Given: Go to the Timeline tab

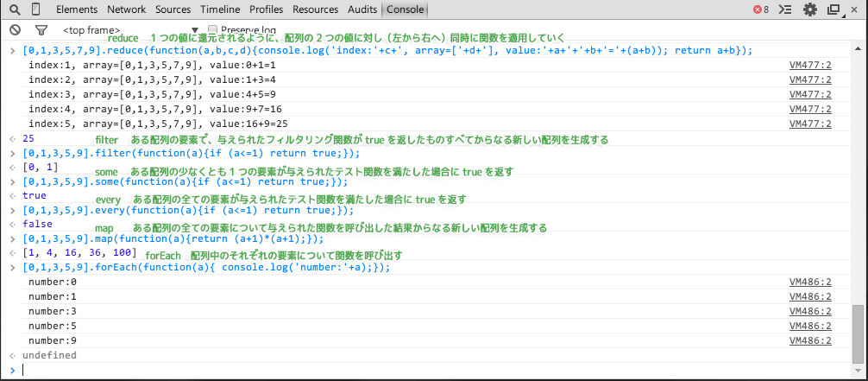Looking at the screenshot, I should tap(220, 10).
